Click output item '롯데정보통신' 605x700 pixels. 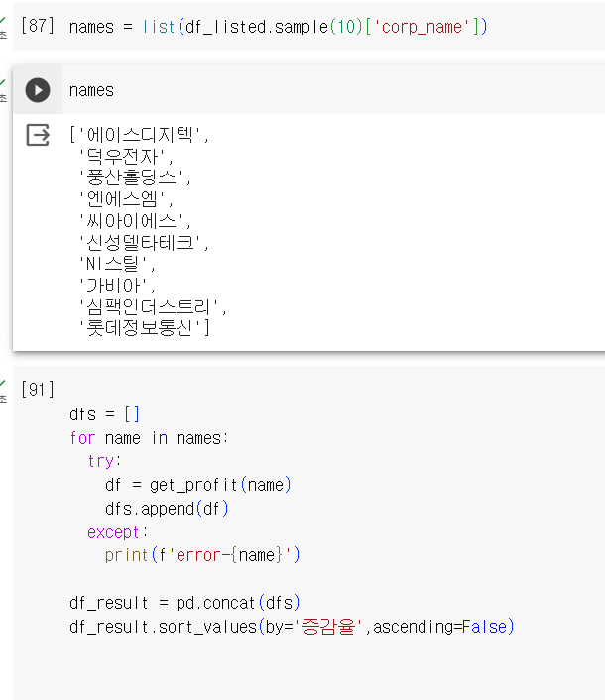pyautogui.click(x=140, y=328)
